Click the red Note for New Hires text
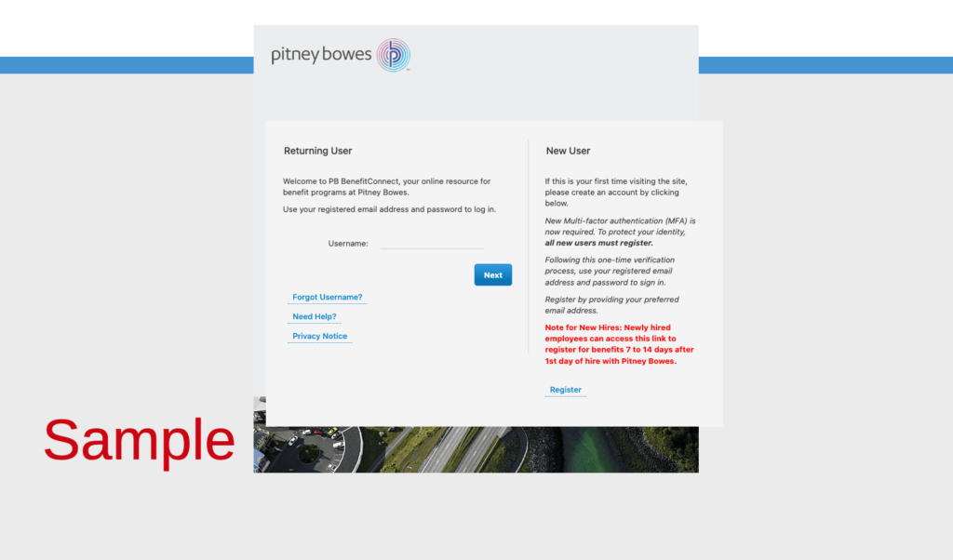Image resolution: width=953 pixels, height=560 pixels. tap(619, 344)
